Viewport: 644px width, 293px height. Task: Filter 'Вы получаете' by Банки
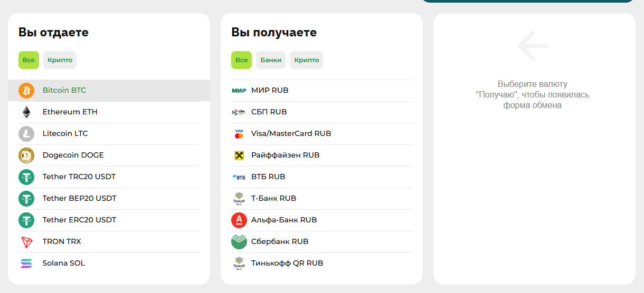coord(271,60)
